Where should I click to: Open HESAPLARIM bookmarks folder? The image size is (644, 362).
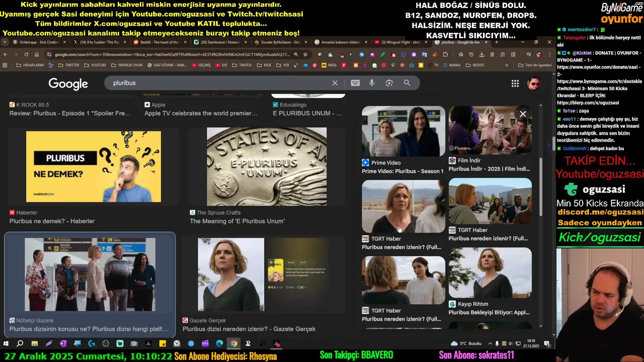coord(30,65)
